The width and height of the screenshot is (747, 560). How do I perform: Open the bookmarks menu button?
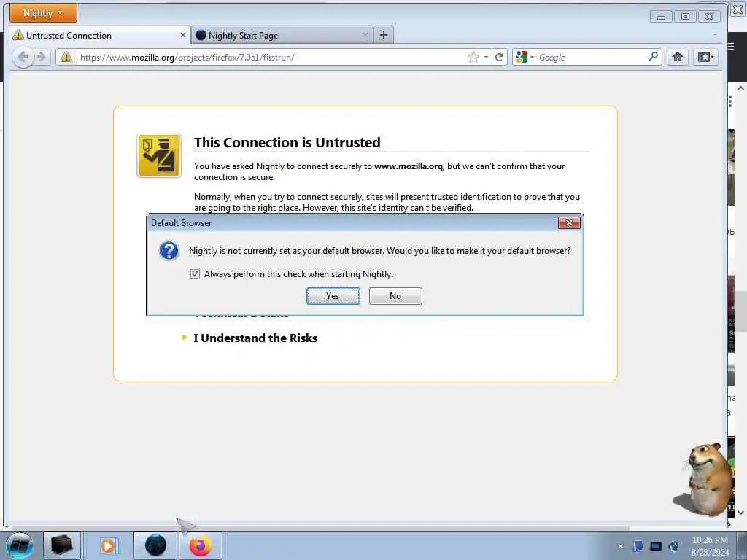click(x=705, y=57)
